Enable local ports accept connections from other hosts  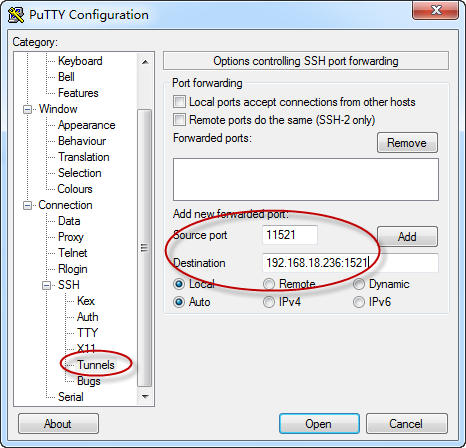pyautogui.click(x=179, y=102)
